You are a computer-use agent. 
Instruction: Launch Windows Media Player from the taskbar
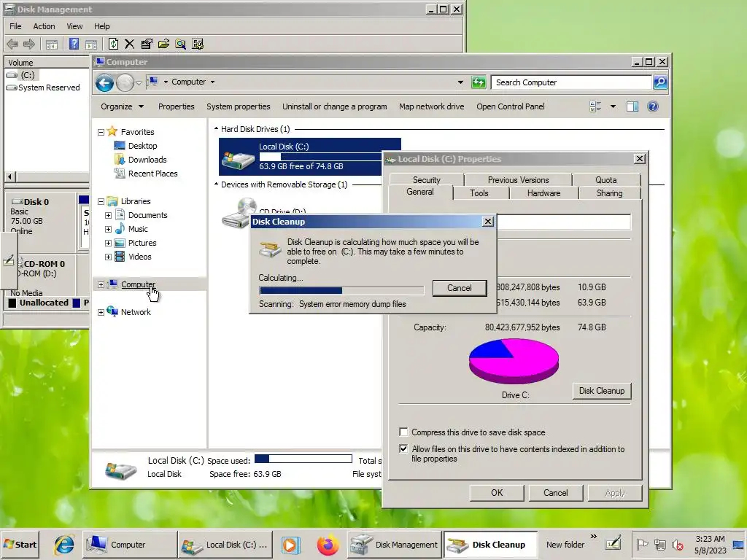(x=290, y=544)
